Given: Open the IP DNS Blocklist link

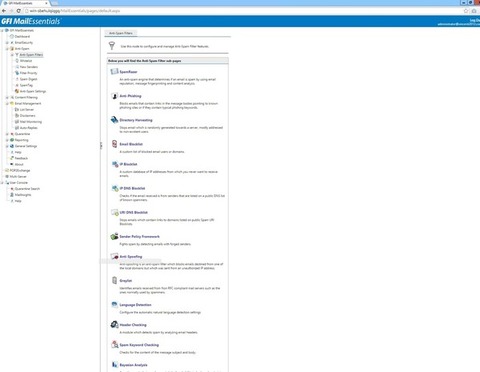Looking at the screenshot, I should (132, 188).
